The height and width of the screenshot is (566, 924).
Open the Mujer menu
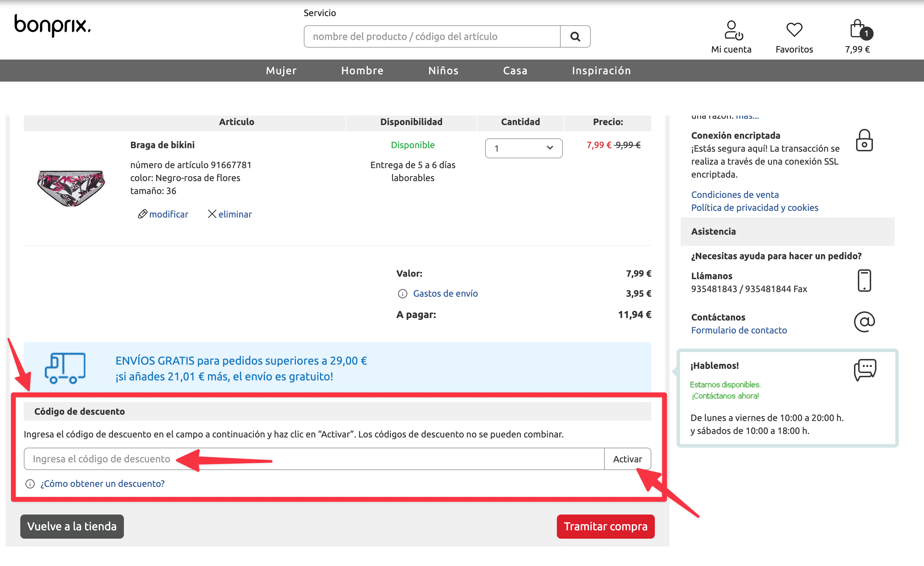point(281,70)
